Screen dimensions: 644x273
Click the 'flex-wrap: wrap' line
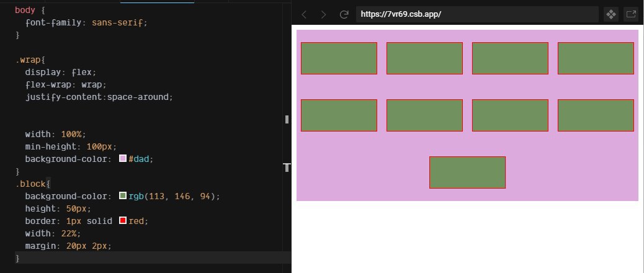click(66, 84)
